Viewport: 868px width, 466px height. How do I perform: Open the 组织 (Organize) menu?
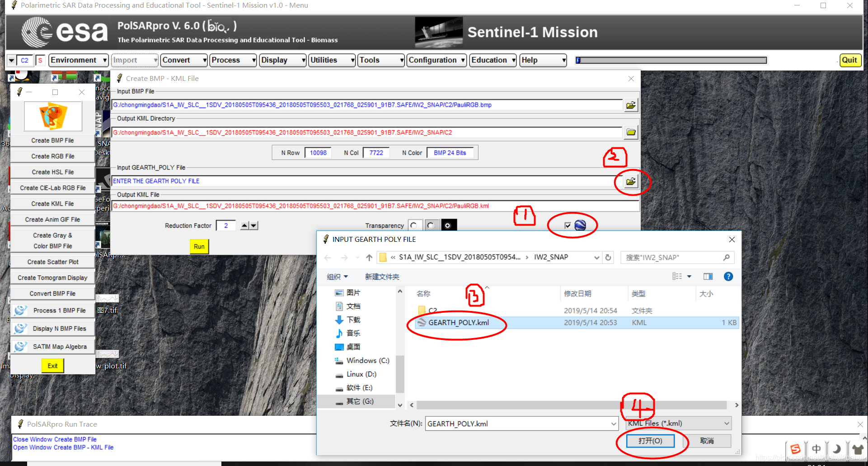[338, 277]
